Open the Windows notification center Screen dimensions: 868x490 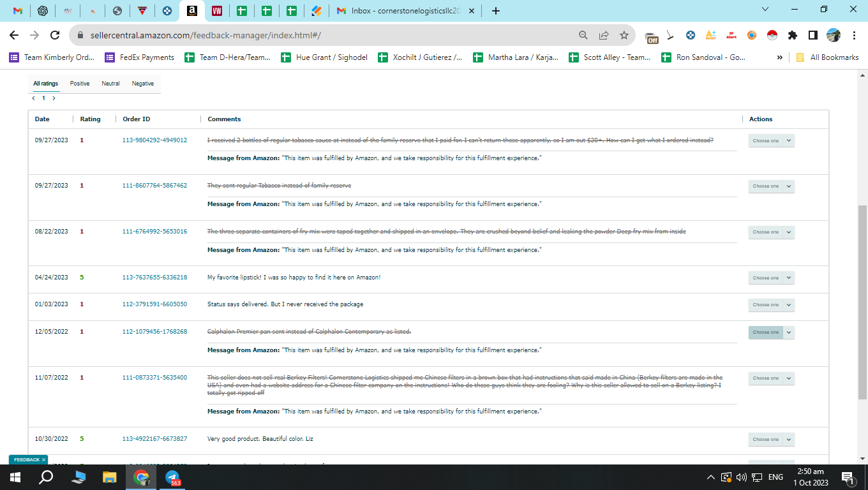848,477
